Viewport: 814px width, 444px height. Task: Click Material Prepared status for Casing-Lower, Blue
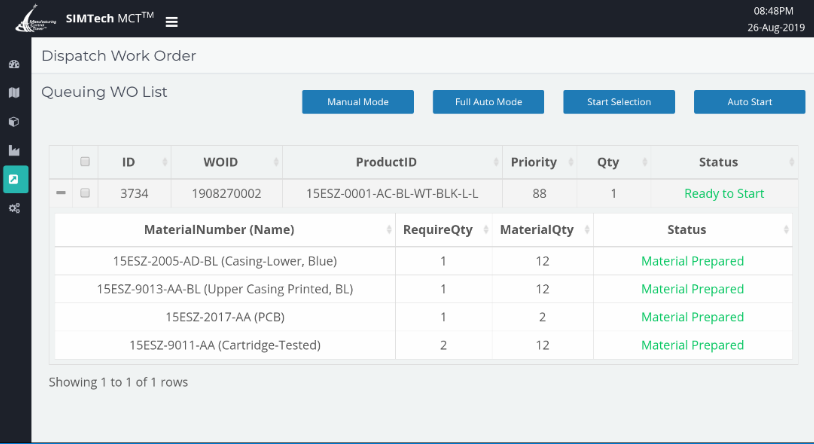click(x=693, y=261)
